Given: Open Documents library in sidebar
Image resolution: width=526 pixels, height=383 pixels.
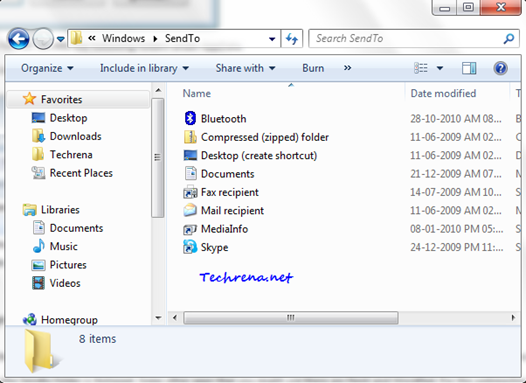Looking at the screenshot, I should (x=76, y=228).
